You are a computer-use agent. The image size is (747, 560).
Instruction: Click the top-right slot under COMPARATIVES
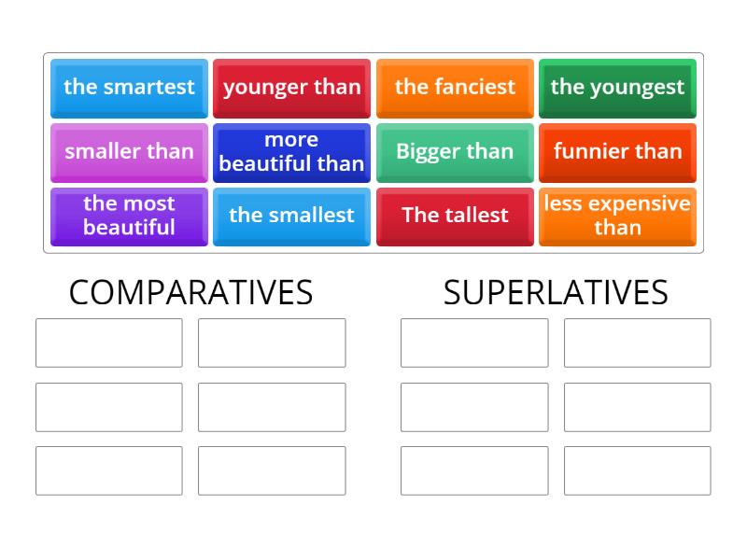pyautogui.click(x=273, y=343)
